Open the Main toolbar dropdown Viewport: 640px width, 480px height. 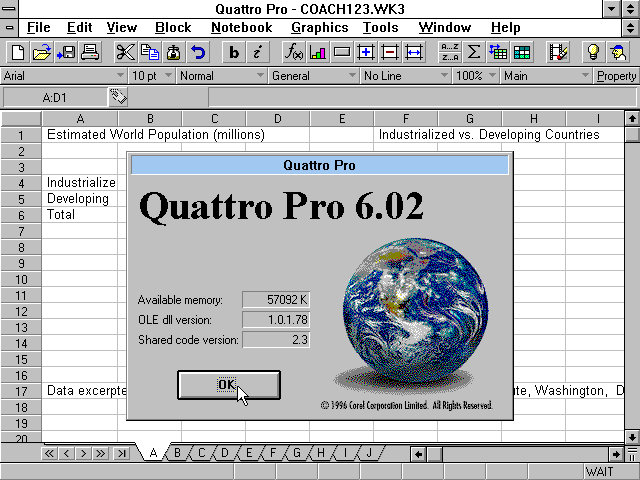[546, 76]
